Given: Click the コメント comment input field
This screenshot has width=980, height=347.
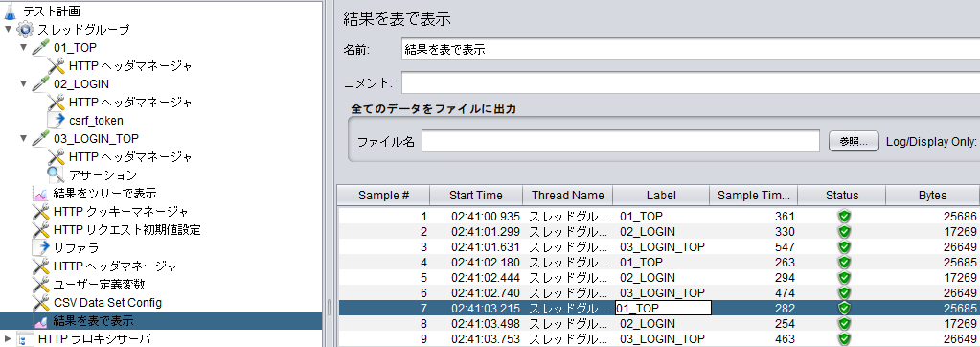Looking at the screenshot, I should [x=690, y=82].
